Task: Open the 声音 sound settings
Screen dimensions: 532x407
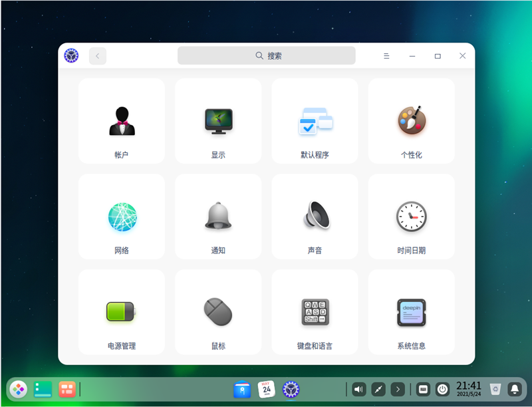Action: coord(315,217)
